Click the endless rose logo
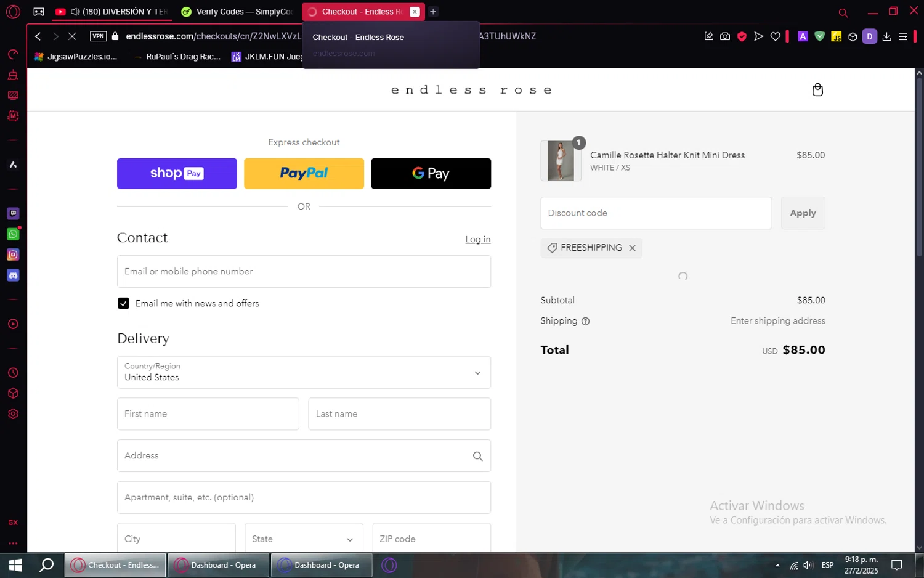Viewport: 924px width, 578px height. [471, 90]
